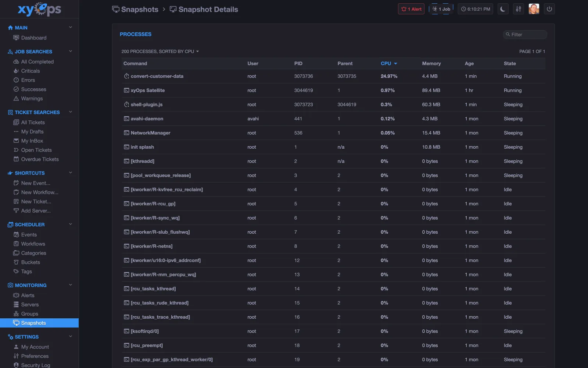The height and width of the screenshot is (368, 588).
Task: Sort by Memory column header
Action: click(431, 63)
